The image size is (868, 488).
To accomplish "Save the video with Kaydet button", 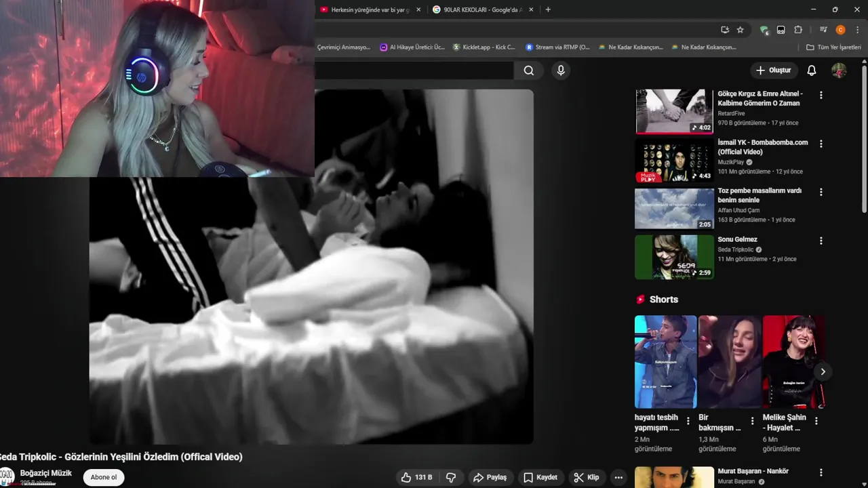I will pos(540,477).
